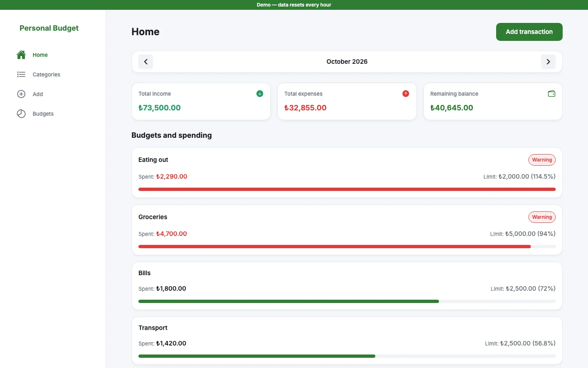The width and height of the screenshot is (588, 368).
Task: Click the total income amount ₺73,500.00
Action: coord(159,108)
